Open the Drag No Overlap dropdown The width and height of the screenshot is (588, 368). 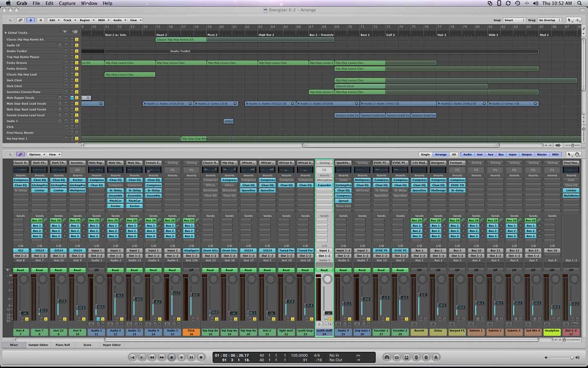(x=550, y=20)
